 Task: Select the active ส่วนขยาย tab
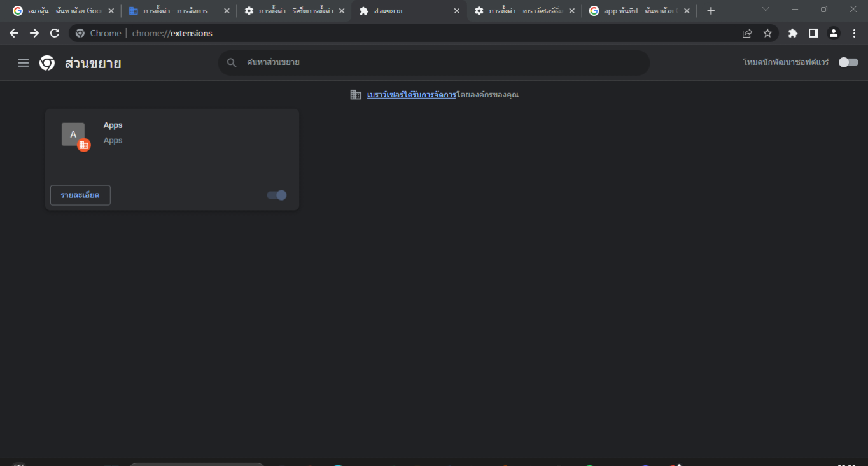point(408,11)
